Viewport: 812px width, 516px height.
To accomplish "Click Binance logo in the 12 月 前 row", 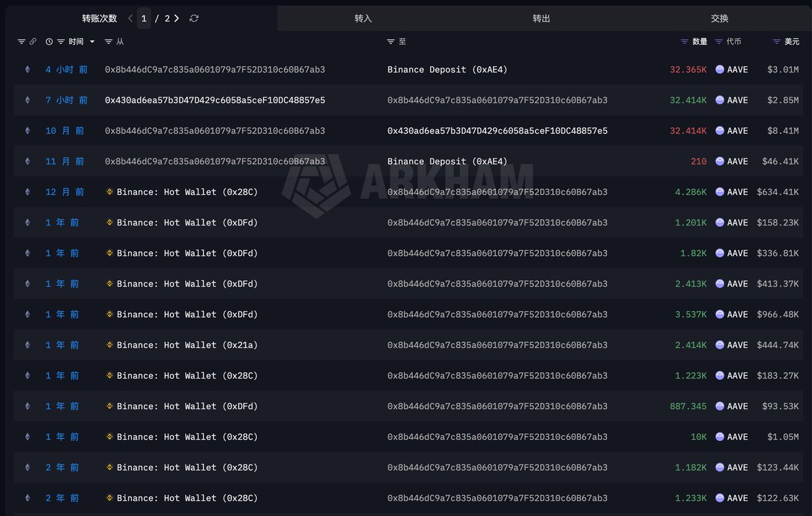I will click(x=110, y=192).
